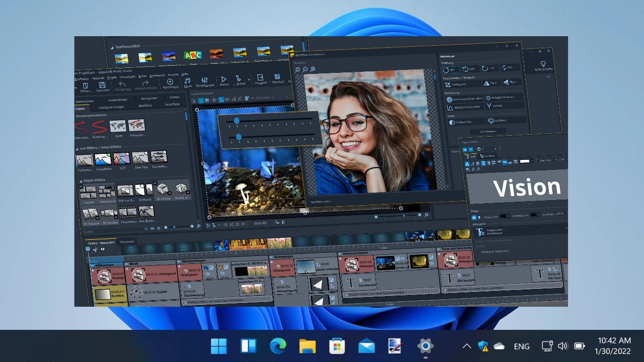The image size is (644, 362).
Task: Click the Rückgängig undo arrow
Action: pos(122,84)
